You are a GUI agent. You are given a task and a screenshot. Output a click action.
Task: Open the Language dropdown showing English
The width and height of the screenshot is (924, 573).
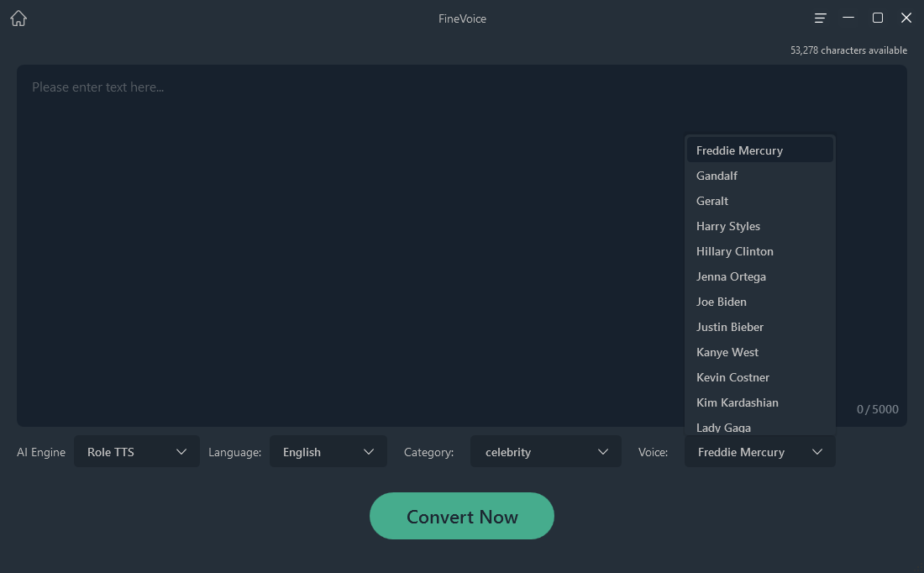coord(328,451)
